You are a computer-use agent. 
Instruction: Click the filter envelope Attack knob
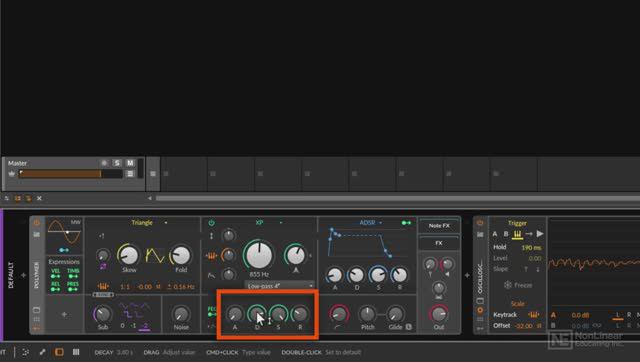[x=235, y=314]
